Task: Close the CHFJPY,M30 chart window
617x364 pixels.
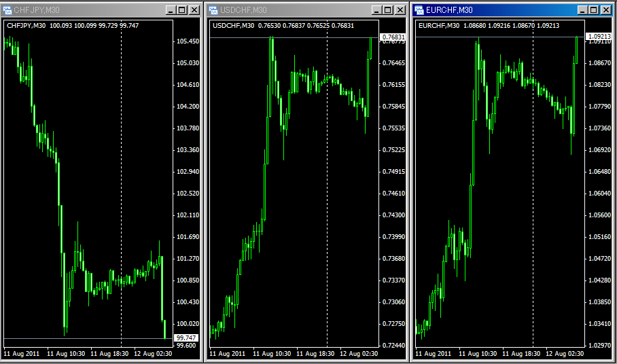Action: pos(194,10)
